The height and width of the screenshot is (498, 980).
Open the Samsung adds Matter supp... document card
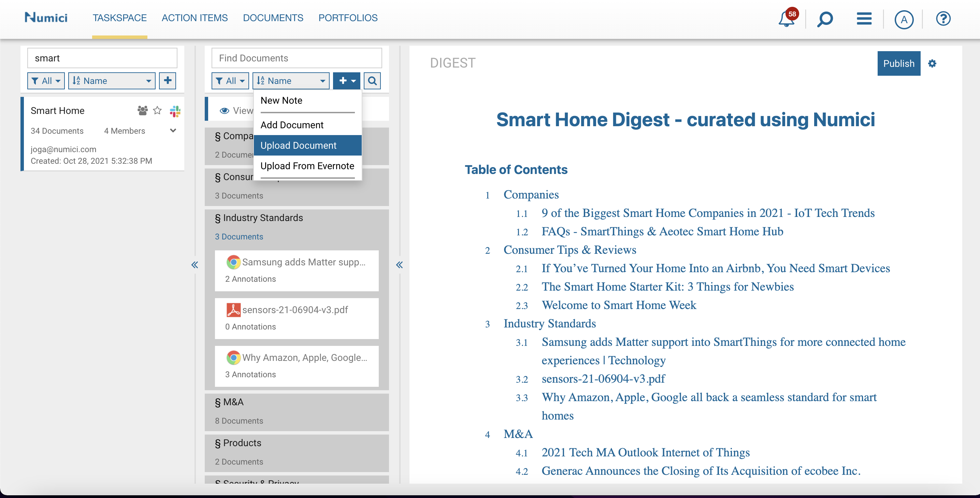pyautogui.click(x=297, y=270)
